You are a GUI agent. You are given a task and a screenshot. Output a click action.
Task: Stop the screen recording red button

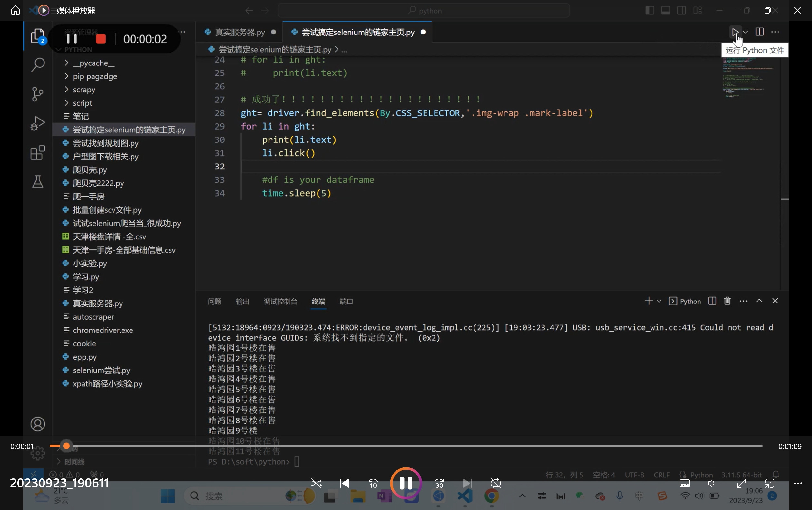[x=101, y=39]
